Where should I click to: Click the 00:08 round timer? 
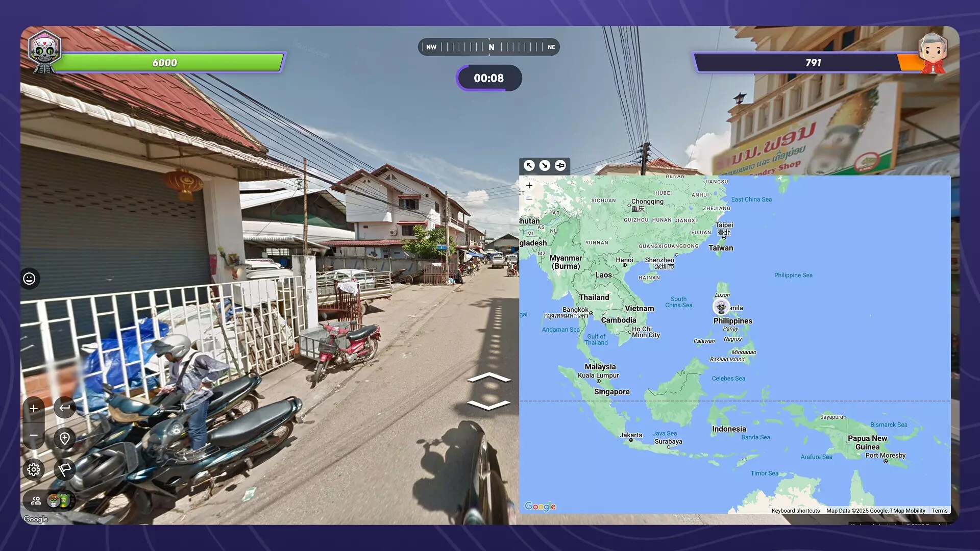pyautogui.click(x=489, y=78)
